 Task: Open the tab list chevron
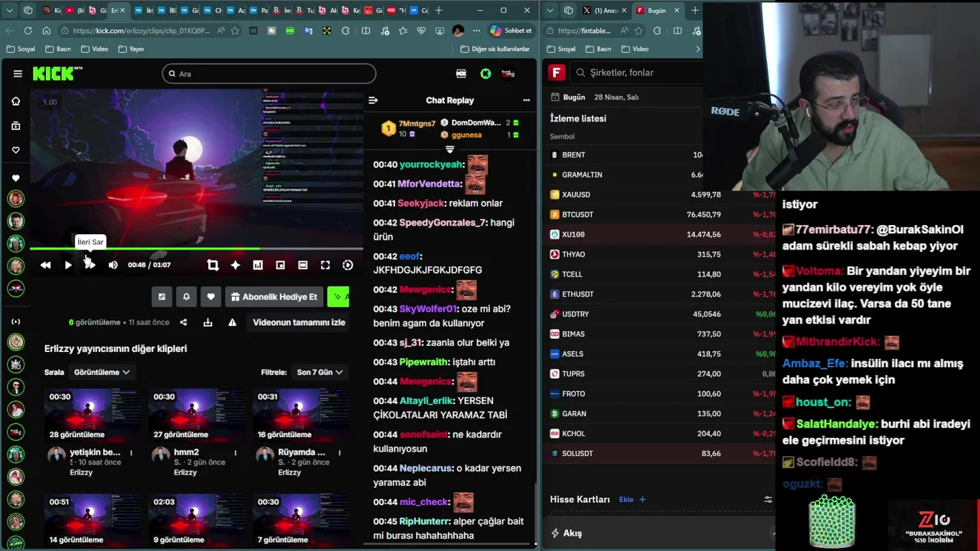pyautogui.click(x=10, y=10)
